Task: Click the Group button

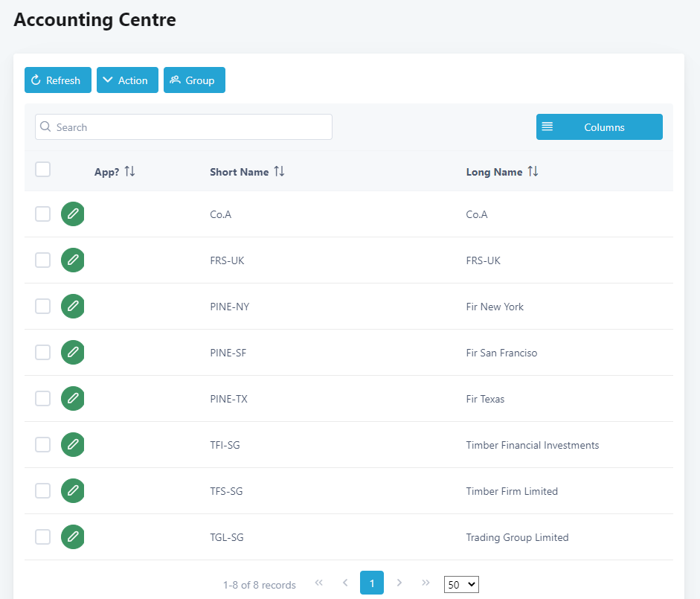Action: click(x=194, y=80)
